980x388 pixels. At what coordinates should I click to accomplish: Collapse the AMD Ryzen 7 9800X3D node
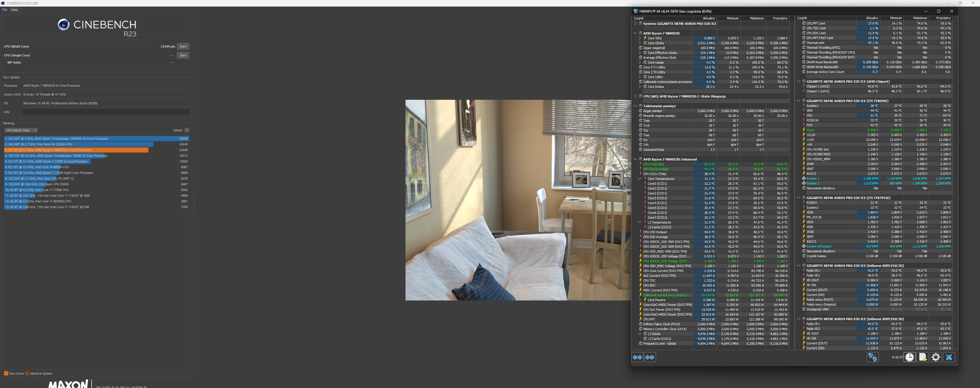point(635,33)
